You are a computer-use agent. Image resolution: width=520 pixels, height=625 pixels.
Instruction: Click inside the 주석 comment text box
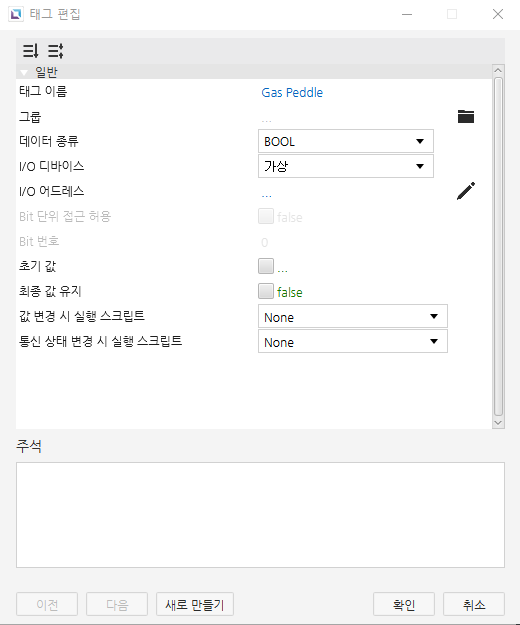(x=260, y=515)
